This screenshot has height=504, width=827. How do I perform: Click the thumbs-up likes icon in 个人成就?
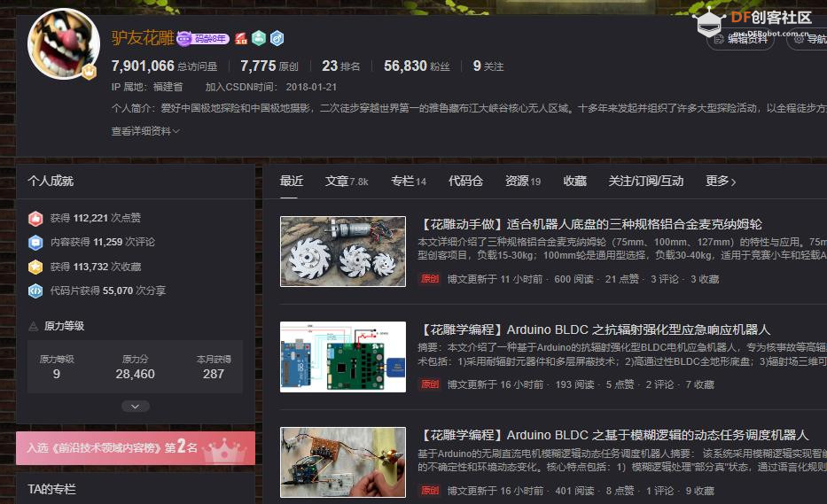[35, 218]
